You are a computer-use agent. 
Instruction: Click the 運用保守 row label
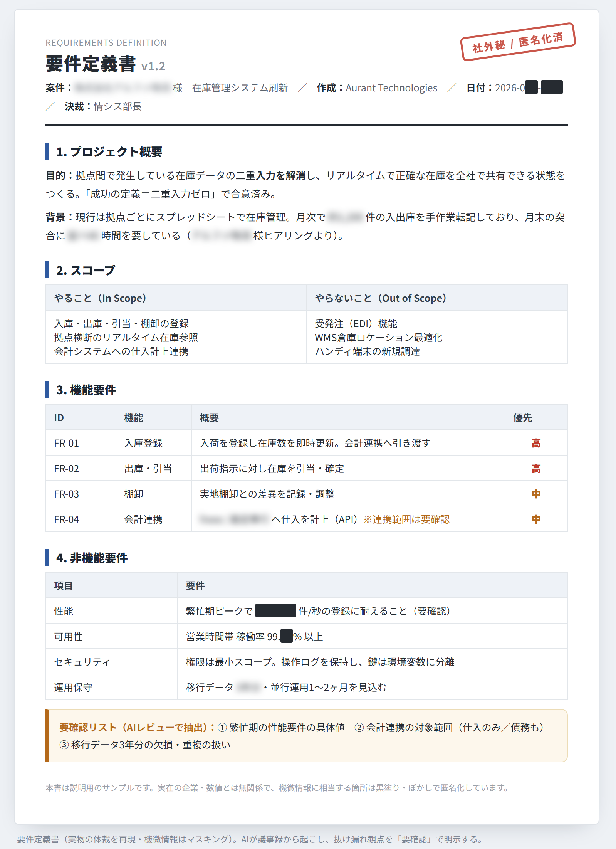pos(73,688)
